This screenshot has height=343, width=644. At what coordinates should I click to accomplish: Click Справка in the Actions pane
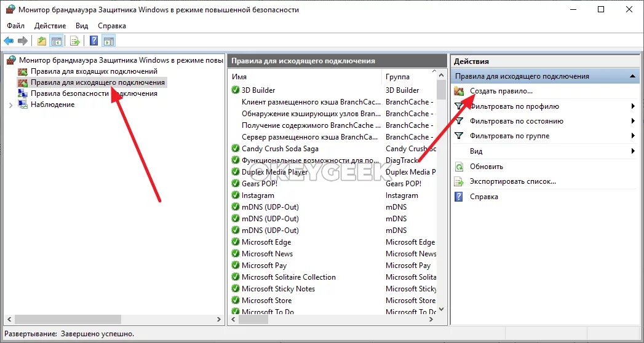click(484, 197)
